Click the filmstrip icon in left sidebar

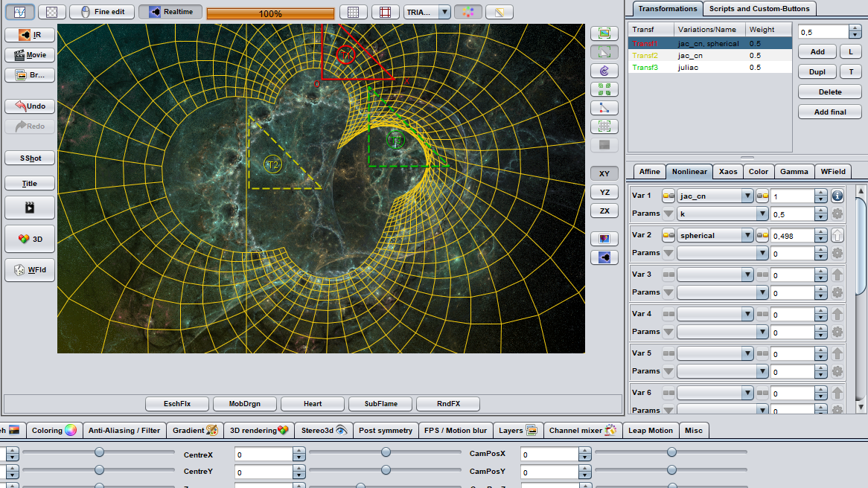(x=30, y=208)
